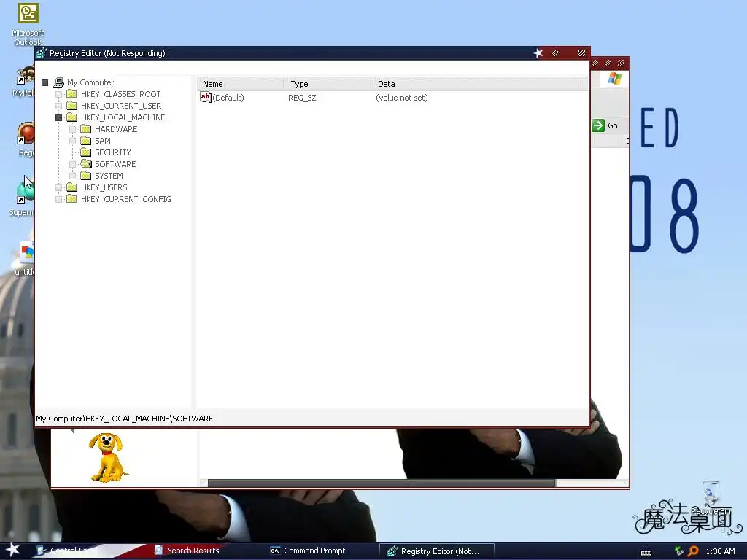Expand the SYSTEM subkey
Viewport: 747px width, 560px height.
coord(72,176)
